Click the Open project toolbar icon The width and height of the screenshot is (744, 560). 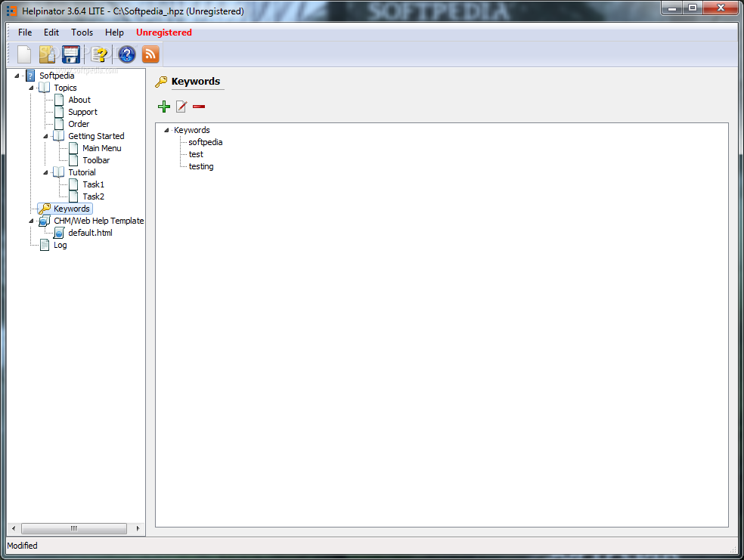(x=47, y=54)
